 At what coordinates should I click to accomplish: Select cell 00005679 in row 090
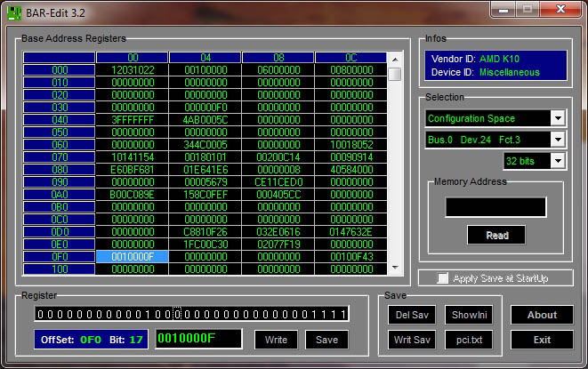pos(205,182)
